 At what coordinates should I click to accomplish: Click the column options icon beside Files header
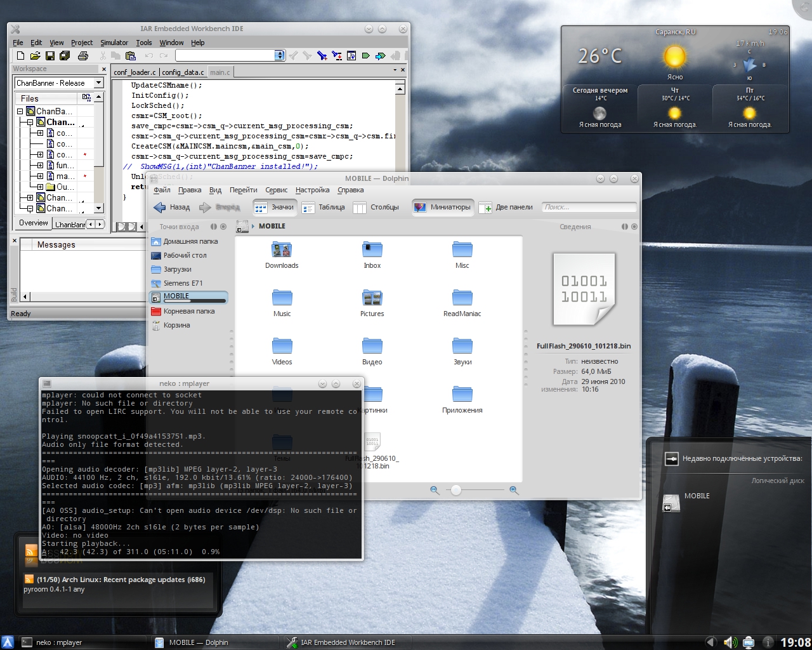86,98
